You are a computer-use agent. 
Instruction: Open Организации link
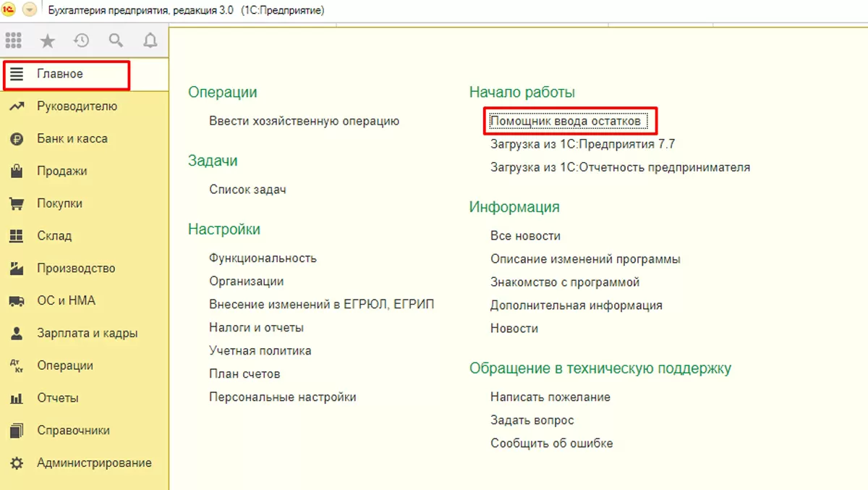(246, 282)
